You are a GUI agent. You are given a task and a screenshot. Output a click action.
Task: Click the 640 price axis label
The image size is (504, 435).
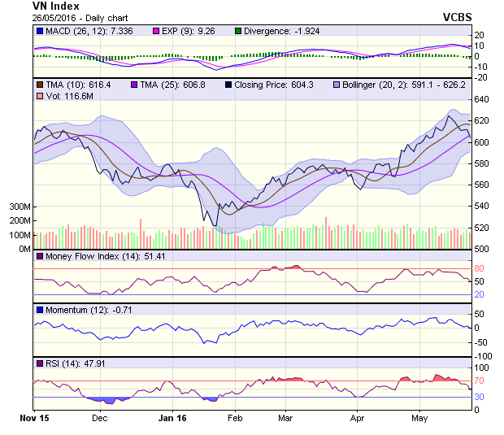[x=481, y=99]
